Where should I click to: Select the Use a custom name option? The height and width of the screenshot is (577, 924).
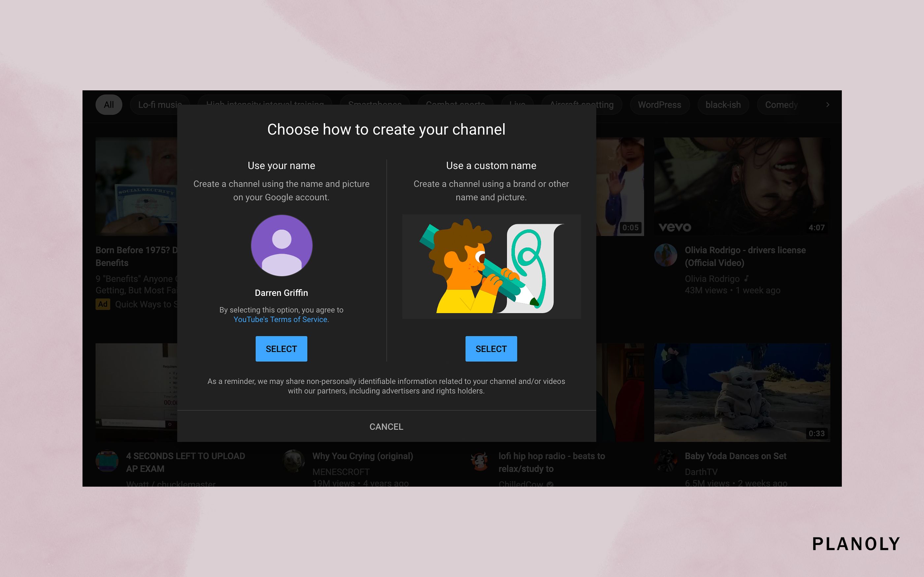(x=491, y=348)
